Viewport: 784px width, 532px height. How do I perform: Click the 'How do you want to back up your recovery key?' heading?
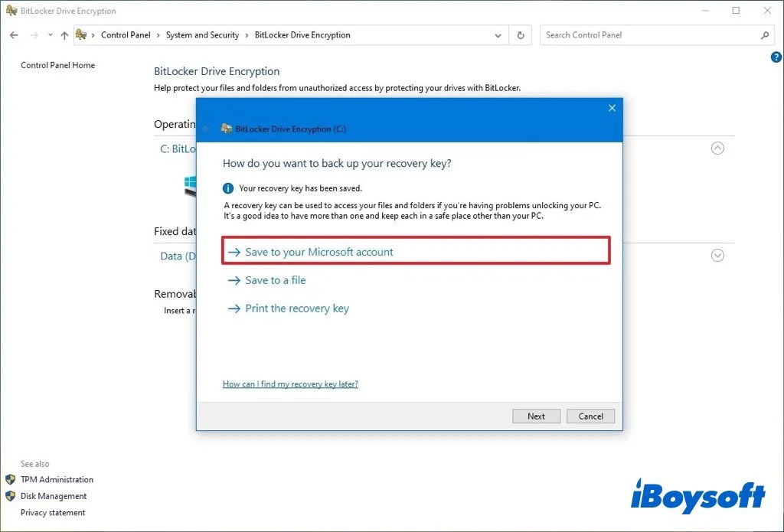pyautogui.click(x=337, y=164)
